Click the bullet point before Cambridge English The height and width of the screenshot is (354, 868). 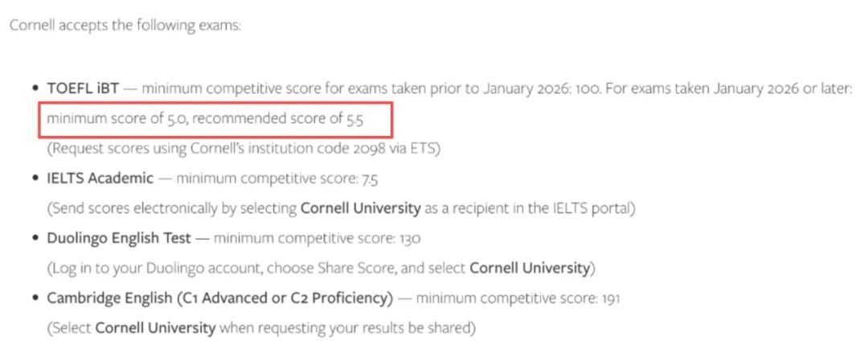pyautogui.click(x=35, y=298)
